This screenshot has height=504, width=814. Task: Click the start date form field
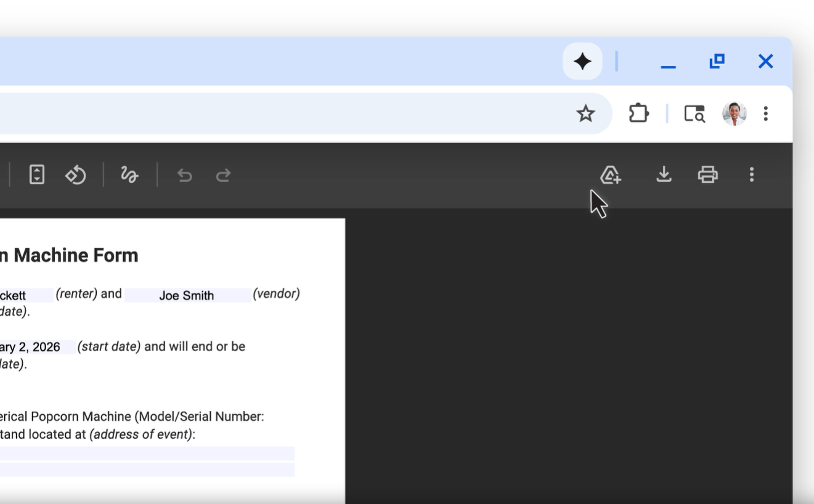point(37,347)
